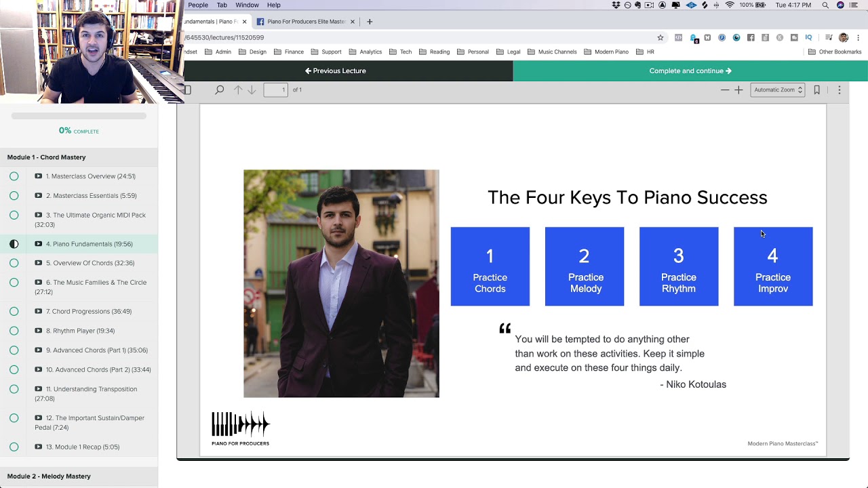Toggle completion circle for Chord Progressions
The image size is (868, 488).
(x=14, y=312)
